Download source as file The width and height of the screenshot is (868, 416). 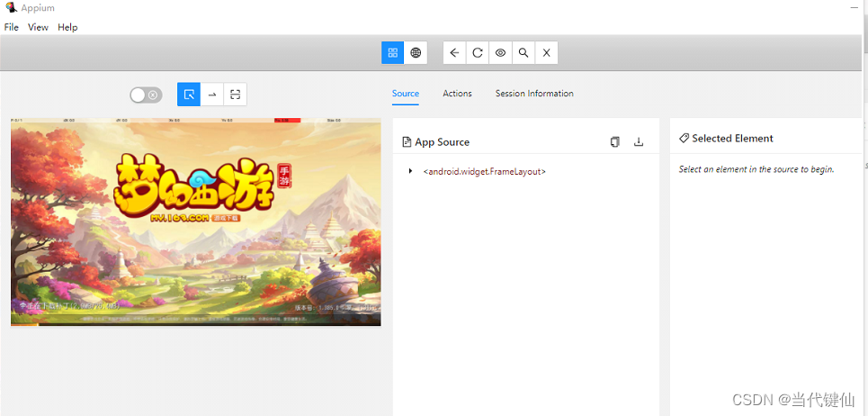[639, 141]
